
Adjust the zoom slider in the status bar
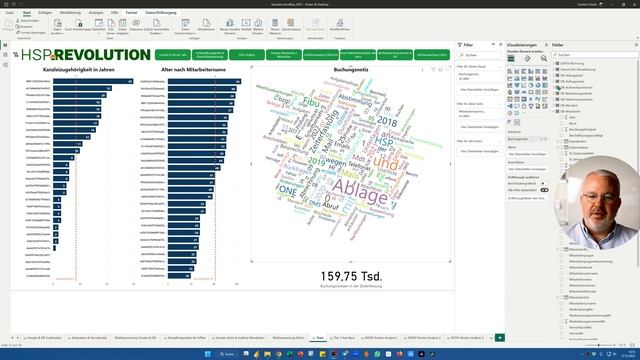tap(599, 345)
